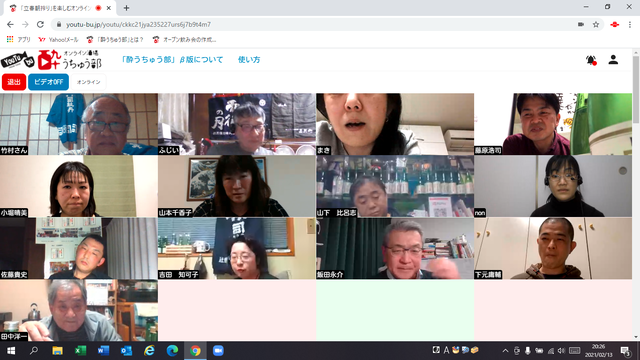The image size is (640, 360).
Task: Open the touch keyboard tray icon
Action: (x=575, y=351)
